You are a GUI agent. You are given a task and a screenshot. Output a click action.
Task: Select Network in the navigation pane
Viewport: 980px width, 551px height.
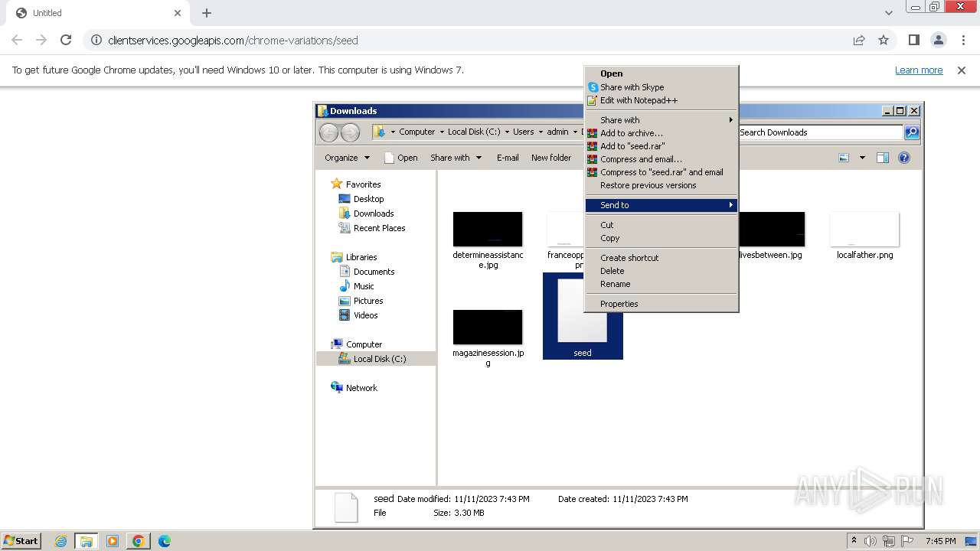[361, 388]
